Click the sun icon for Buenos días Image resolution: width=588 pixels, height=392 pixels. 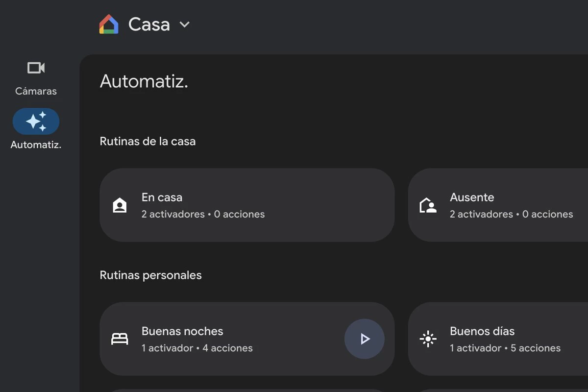point(428,339)
